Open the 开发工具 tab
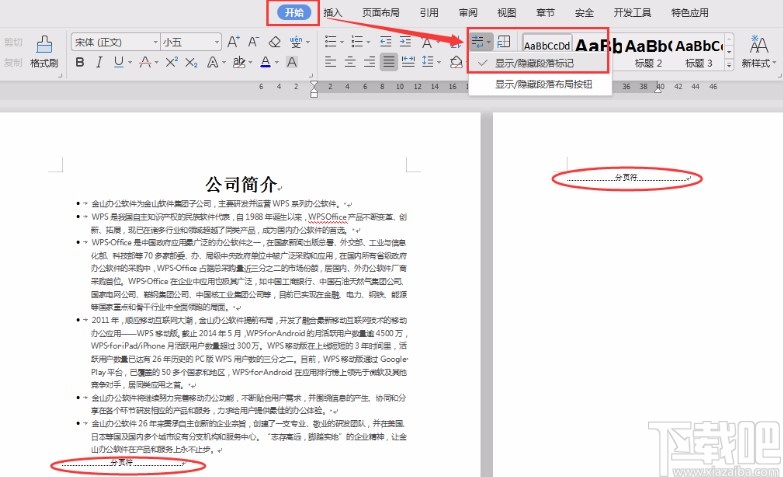783x477 pixels. click(x=632, y=12)
